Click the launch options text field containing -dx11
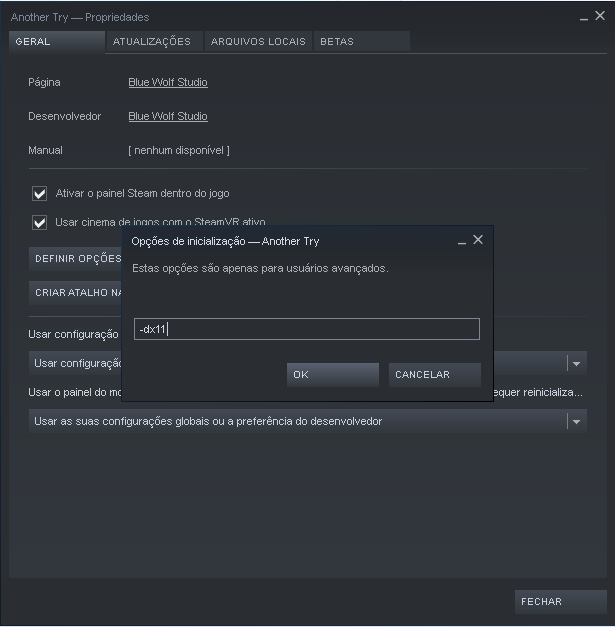This screenshot has width=615, height=627. pyautogui.click(x=306, y=329)
